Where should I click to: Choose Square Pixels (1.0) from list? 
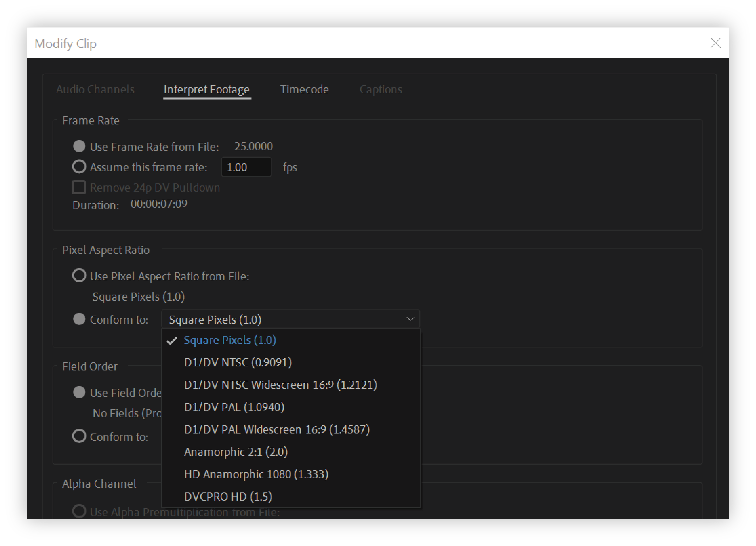(290, 340)
